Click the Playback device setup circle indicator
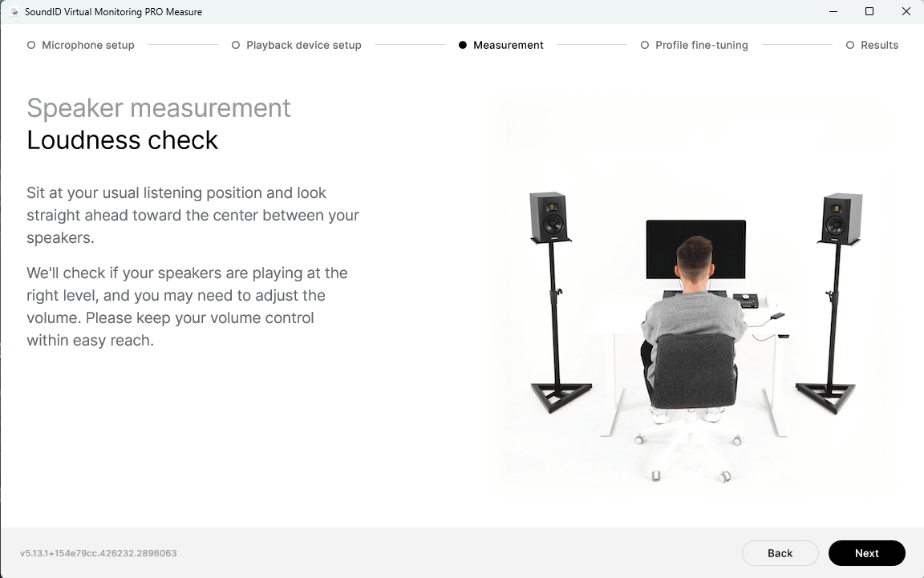Image resolution: width=924 pixels, height=578 pixels. (236, 46)
